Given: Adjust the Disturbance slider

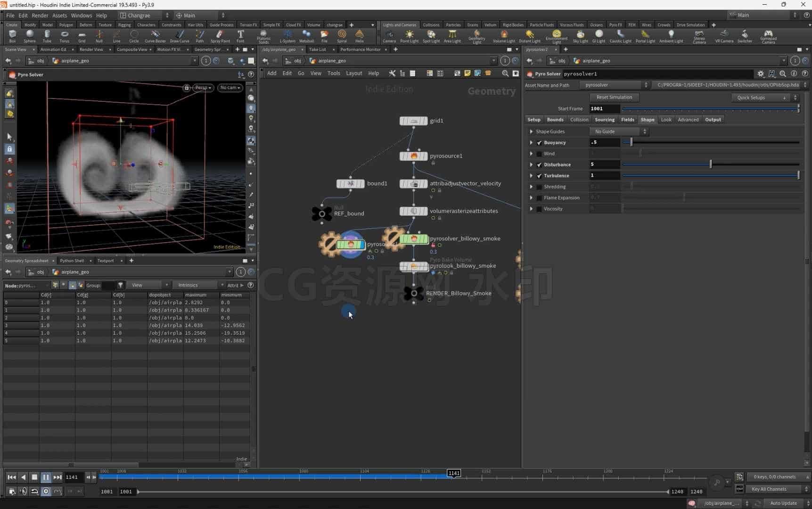Looking at the screenshot, I should point(711,164).
